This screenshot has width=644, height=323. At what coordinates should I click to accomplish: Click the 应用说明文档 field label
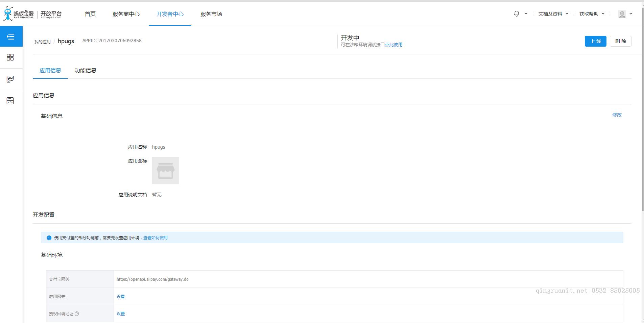click(x=133, y=195)
